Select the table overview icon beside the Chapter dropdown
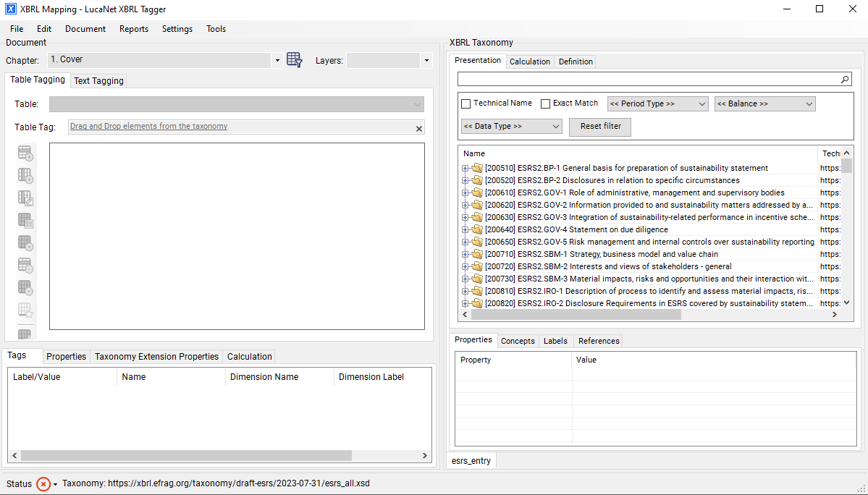The image size is (868, 495). [x=294, y=61]
